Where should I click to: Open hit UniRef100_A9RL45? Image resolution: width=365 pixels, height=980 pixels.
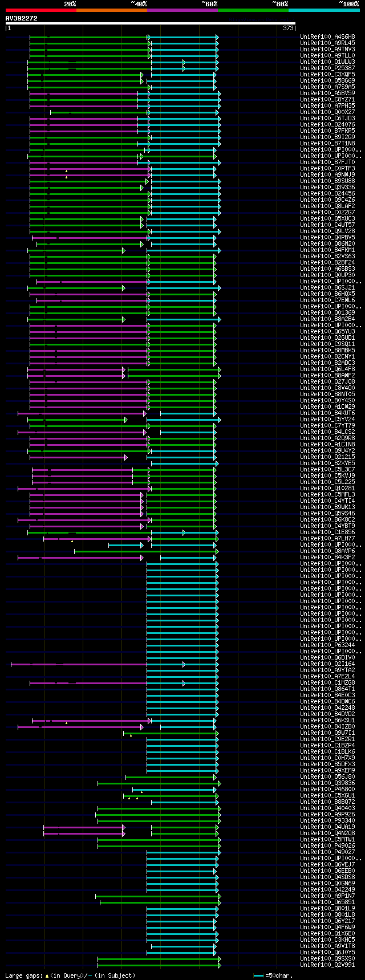coord(327,43)
